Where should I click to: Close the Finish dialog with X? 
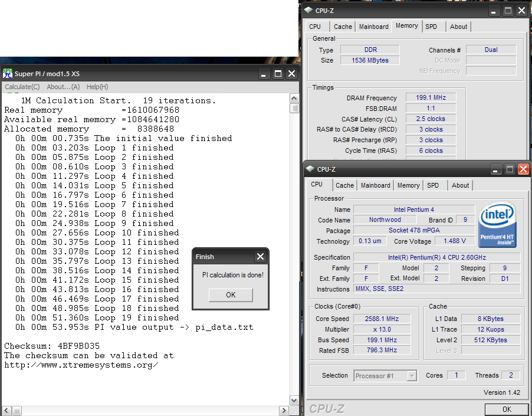click(260, 257)
